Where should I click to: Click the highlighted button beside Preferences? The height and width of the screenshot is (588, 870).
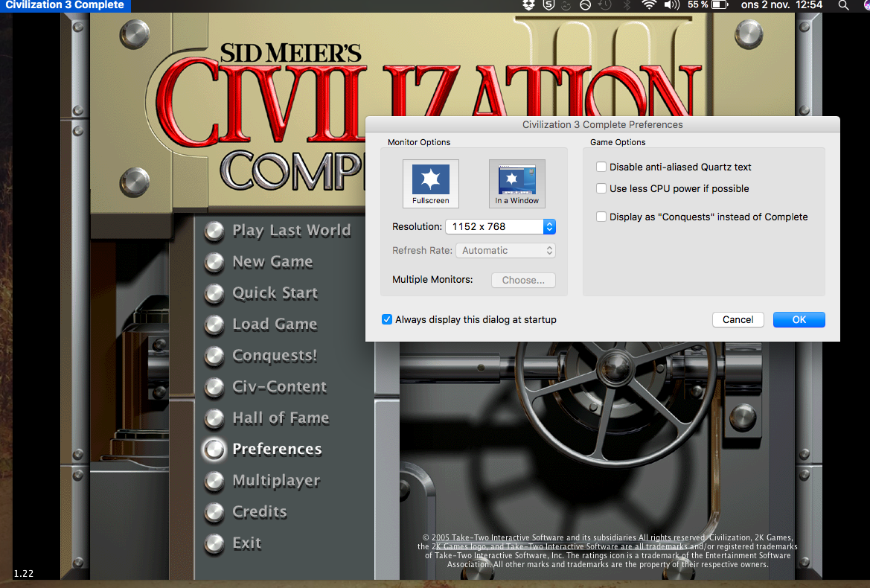click(x=214, y=450)
